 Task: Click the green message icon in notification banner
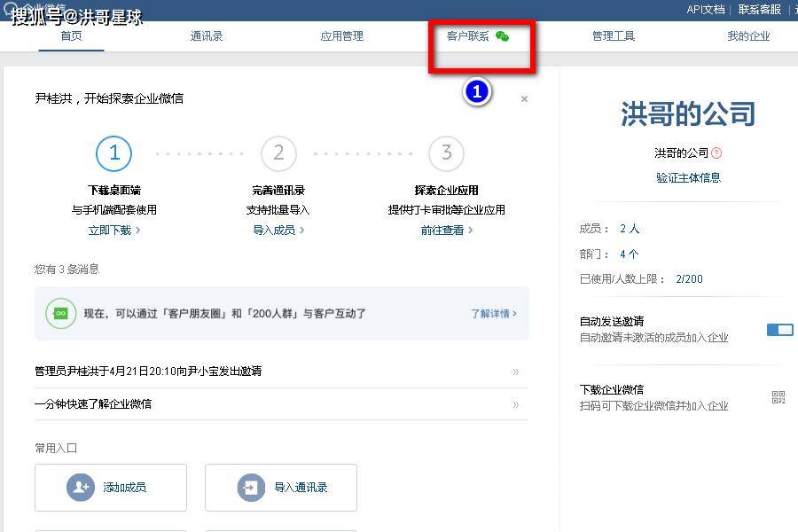pyautogui.click(x=60, y=313)
